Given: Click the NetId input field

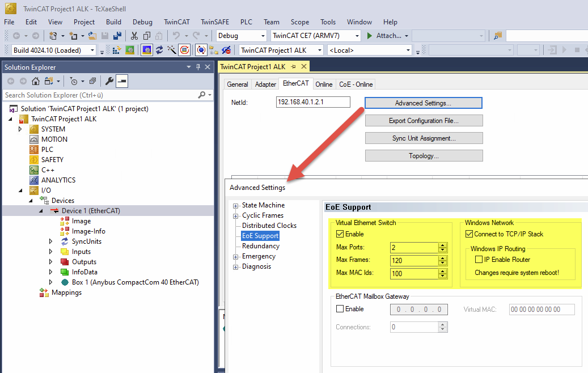Looking at the screenshot, I should point(313,102).
